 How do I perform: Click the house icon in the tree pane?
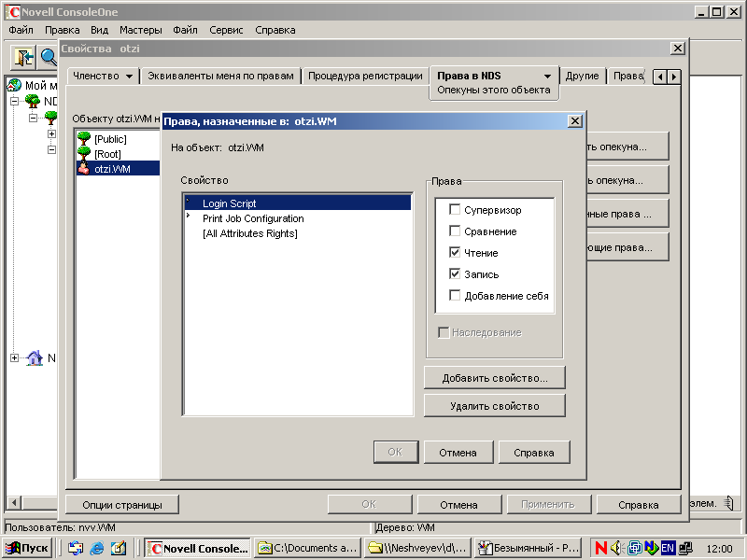35,357
